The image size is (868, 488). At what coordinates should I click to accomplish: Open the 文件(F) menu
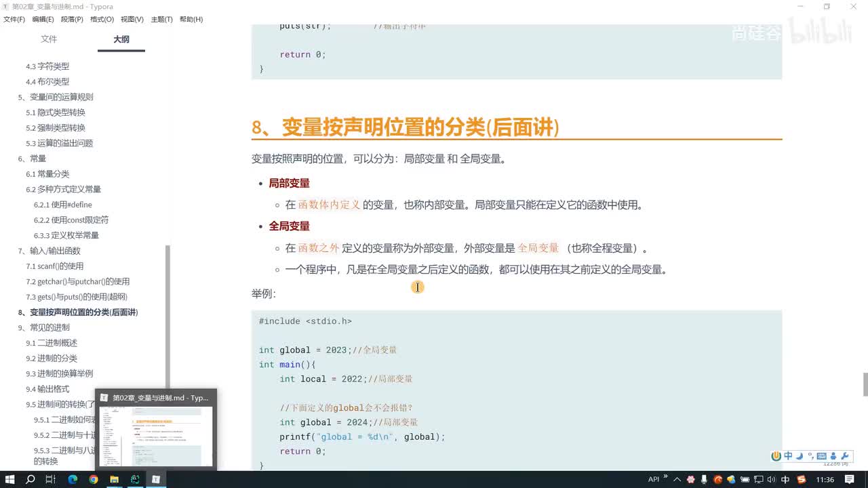click(x=14, y=20)
